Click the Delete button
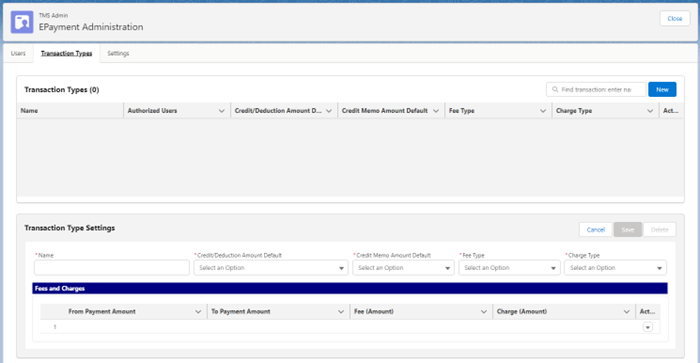Viewport: 700px width, 363px height. [x=659, y=229]
